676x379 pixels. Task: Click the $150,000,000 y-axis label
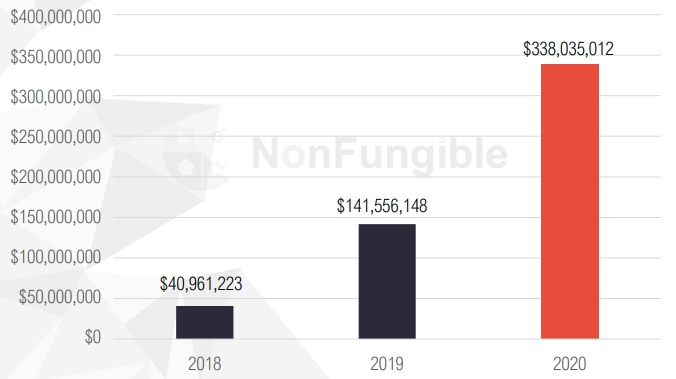[55, 217]
